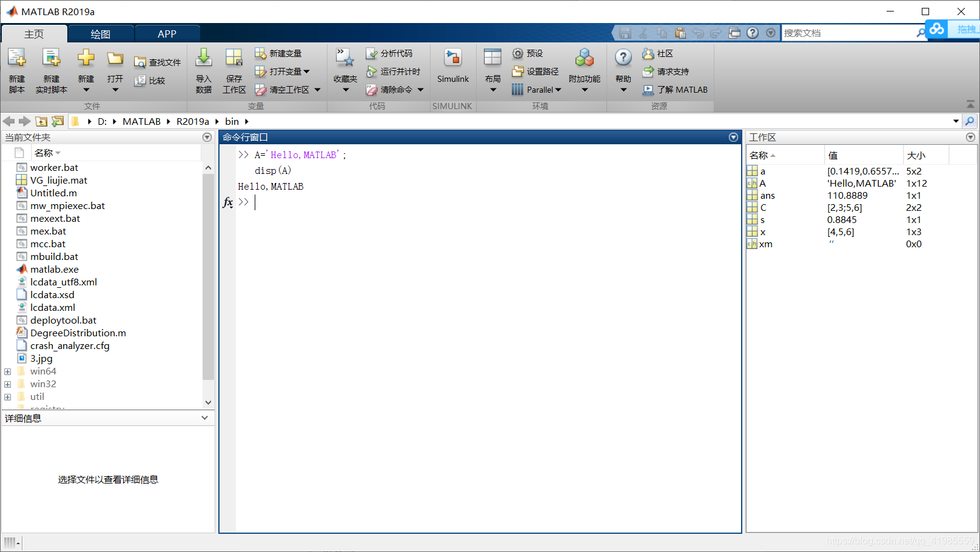Switch to the Plots tab (绘图)

101,34
